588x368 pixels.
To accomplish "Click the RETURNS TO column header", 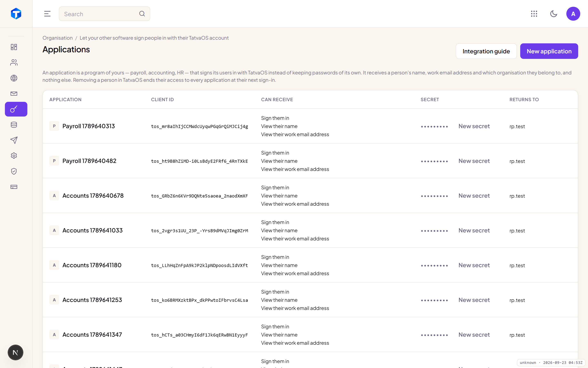I will (524, 100).
